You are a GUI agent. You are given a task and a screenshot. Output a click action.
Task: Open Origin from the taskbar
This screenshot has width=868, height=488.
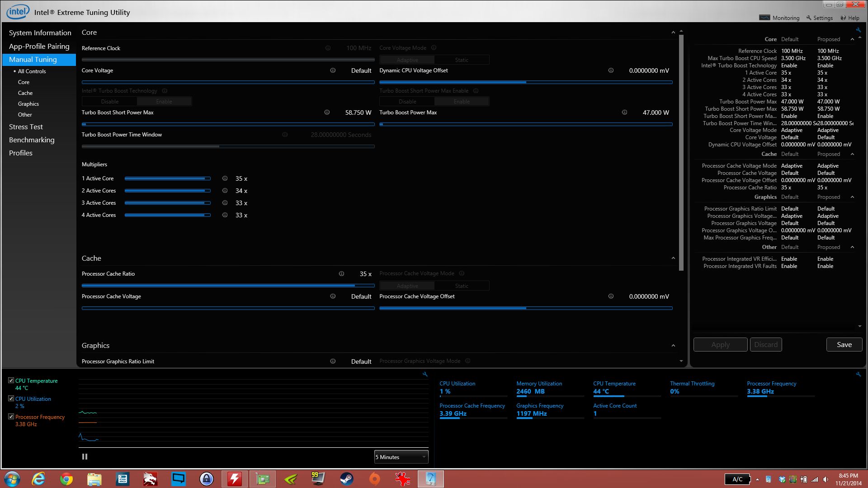(x=374, y=479)
